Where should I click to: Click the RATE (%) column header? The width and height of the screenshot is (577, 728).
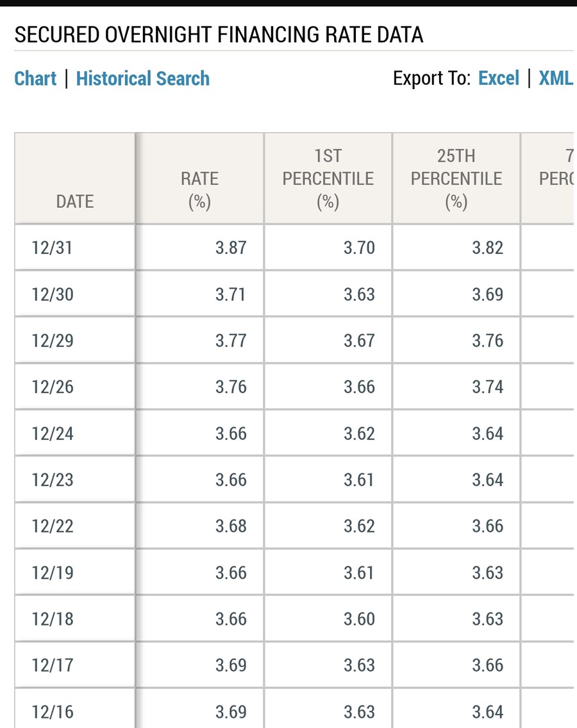[x=199, y=190]
